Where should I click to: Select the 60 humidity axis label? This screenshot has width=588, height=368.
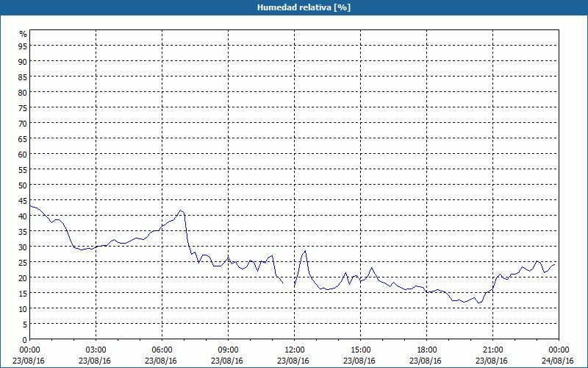pyautogui.click(x=23, y=154)
